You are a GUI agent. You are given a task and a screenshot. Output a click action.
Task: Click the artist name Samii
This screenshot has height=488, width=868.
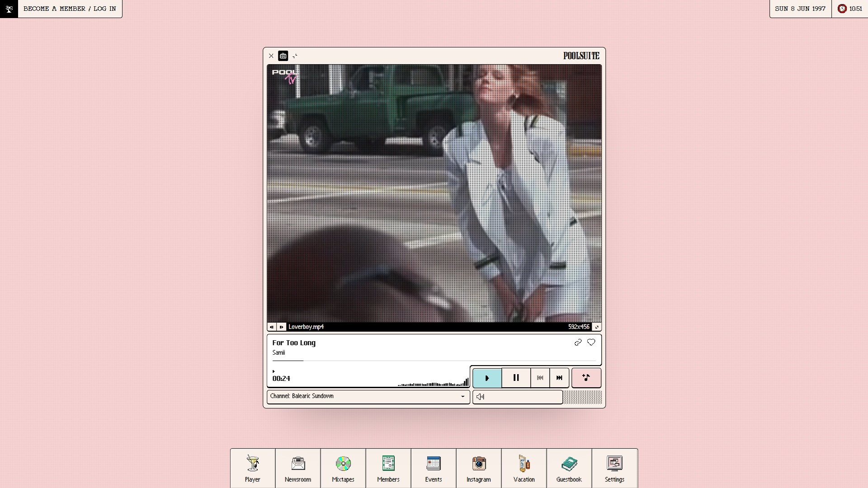(278, 353)
